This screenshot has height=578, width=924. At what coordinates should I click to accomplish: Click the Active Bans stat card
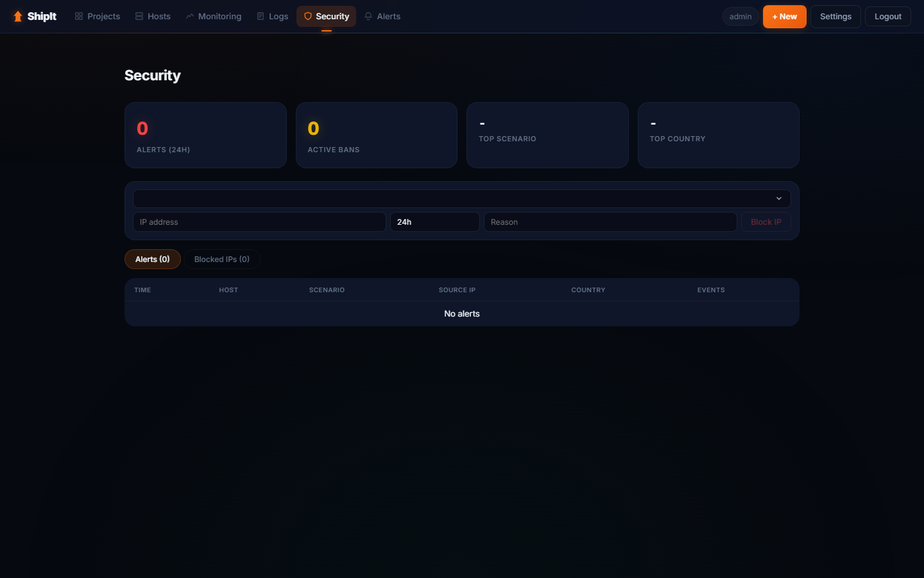coord(376,136)
